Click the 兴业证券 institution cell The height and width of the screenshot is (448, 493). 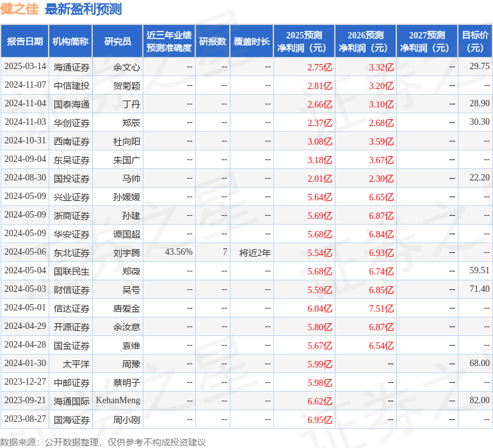pos(72,197)
